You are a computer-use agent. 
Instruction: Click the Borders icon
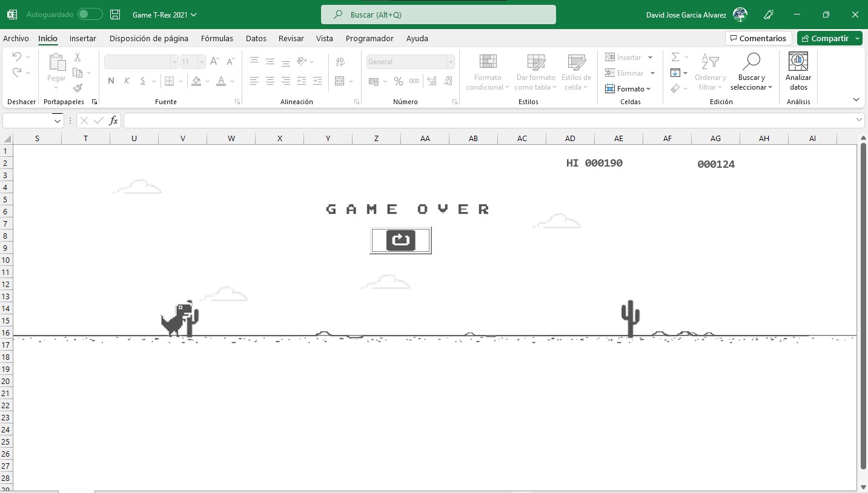(169, 81)
